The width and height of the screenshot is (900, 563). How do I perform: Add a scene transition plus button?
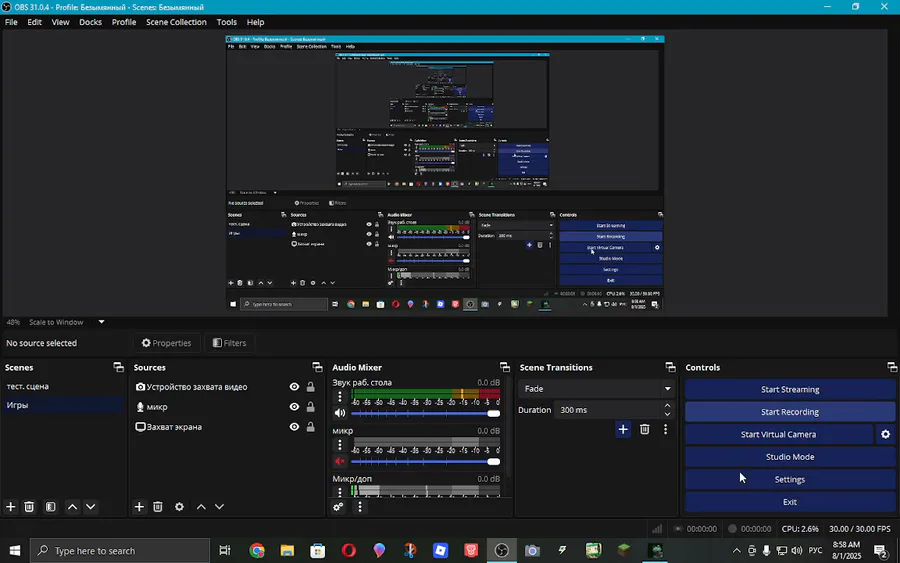pos(623,429)
